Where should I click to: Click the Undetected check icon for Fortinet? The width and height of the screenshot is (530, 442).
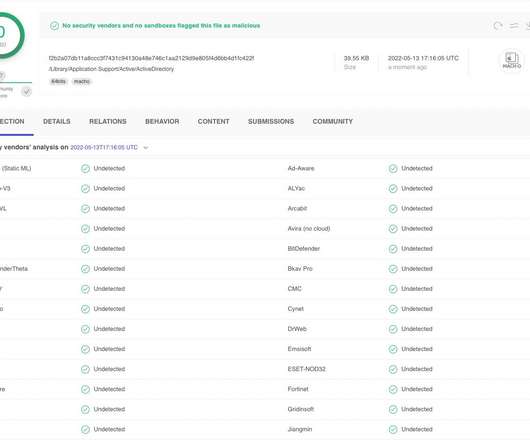(393, 389)
